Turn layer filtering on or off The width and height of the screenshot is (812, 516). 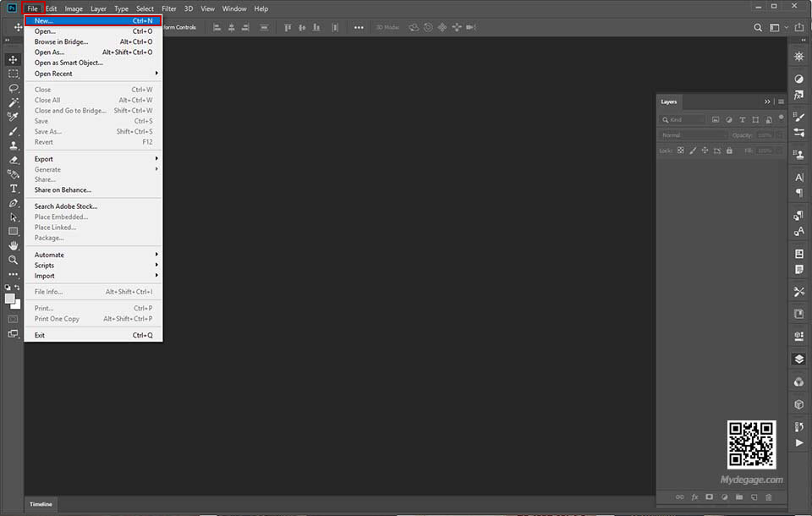(781, 118)
